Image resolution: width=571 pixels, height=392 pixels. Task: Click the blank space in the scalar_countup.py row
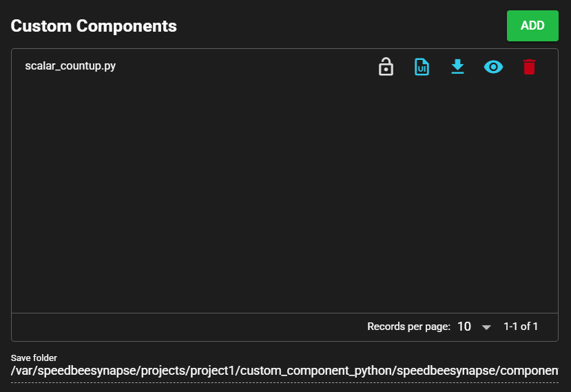[x=241, y=67]
